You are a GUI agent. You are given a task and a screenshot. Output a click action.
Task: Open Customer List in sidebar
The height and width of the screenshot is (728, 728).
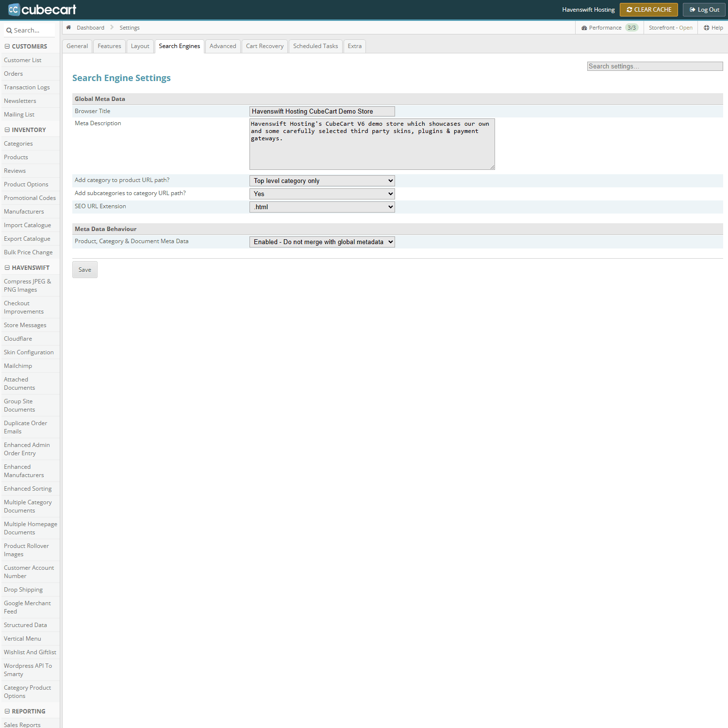coord(23,60)
